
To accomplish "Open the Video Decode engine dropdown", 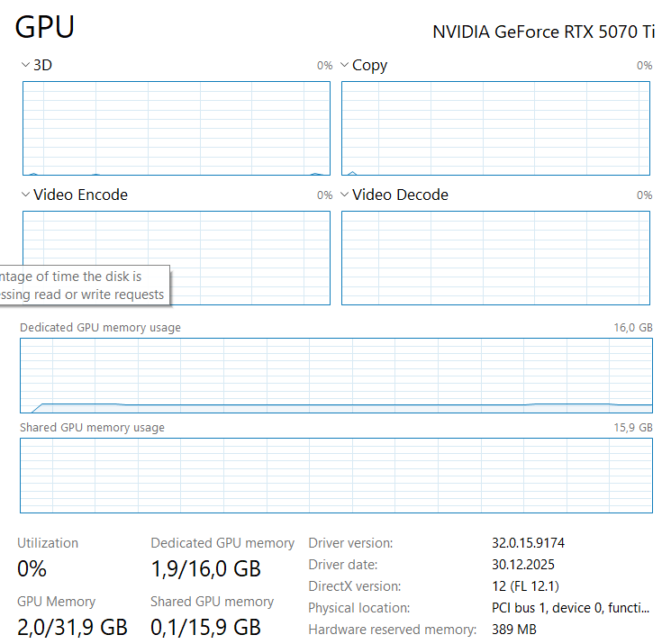I will (x=344, y=195).
